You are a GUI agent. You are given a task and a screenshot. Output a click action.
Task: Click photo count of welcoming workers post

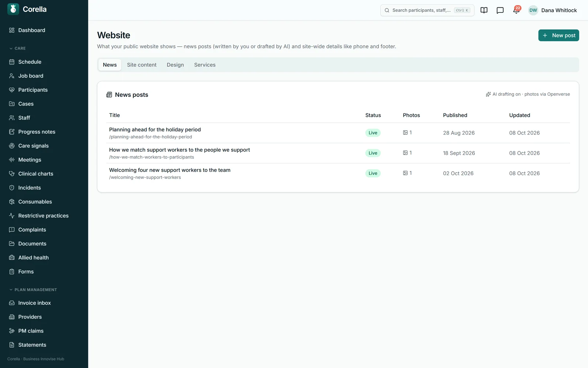(407, 173)
